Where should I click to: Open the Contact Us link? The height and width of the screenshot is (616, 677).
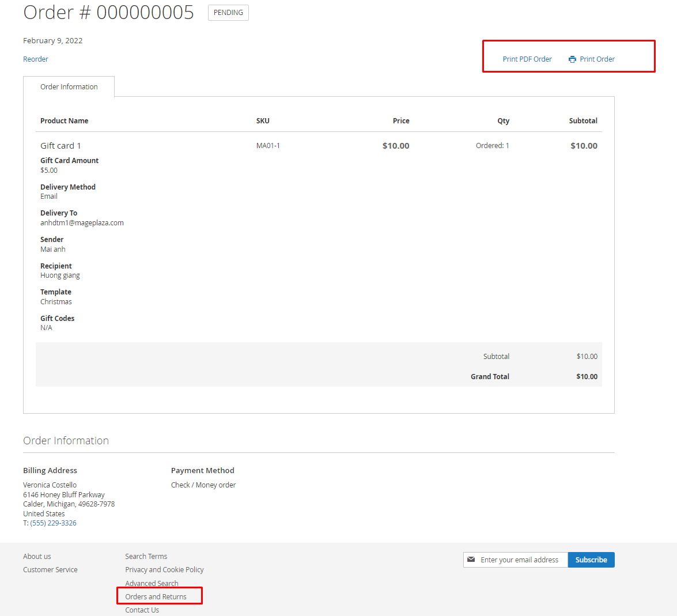[142, 610]
